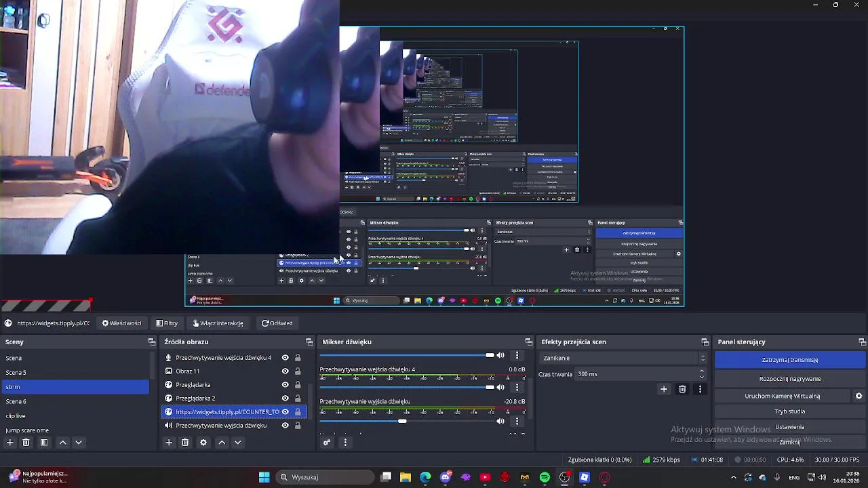
Task: Hide the Przeglądarka 2 source
Action: (285, 399)
